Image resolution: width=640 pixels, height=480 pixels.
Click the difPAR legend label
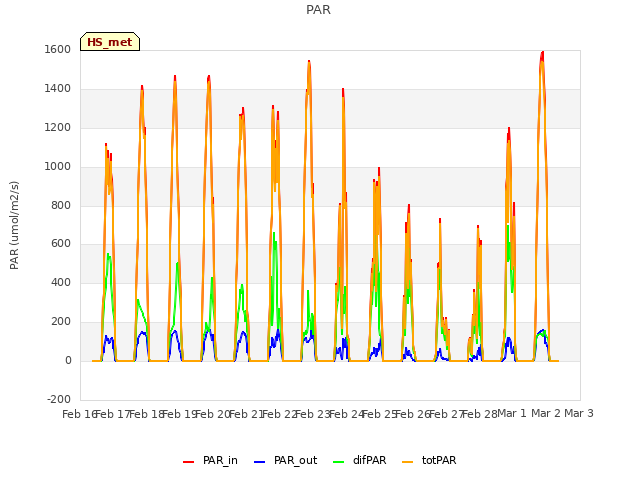point(369,460)
